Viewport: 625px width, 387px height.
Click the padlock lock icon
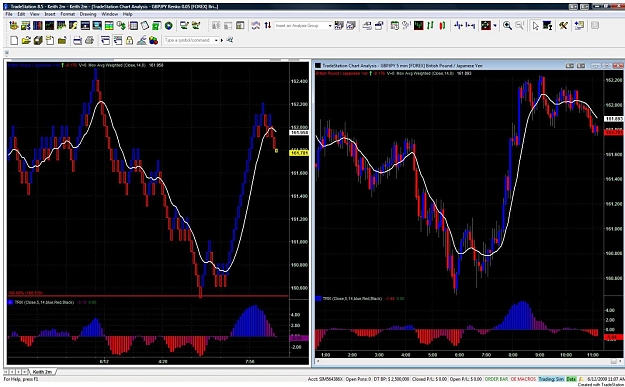[x=129, y=40]
